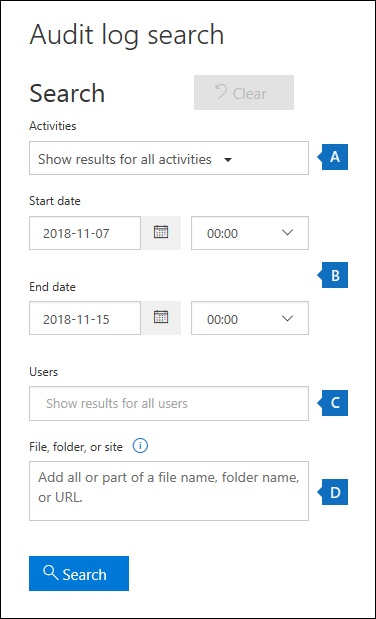The width and height of the screenshot is (376, 619).
Task: Click the Activities field label
Action: click(x=53, y=126)
